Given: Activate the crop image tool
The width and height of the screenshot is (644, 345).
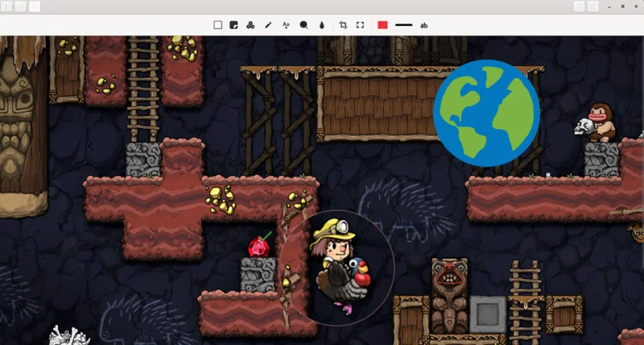Looking at the screenshot, I should click(343, 25).
